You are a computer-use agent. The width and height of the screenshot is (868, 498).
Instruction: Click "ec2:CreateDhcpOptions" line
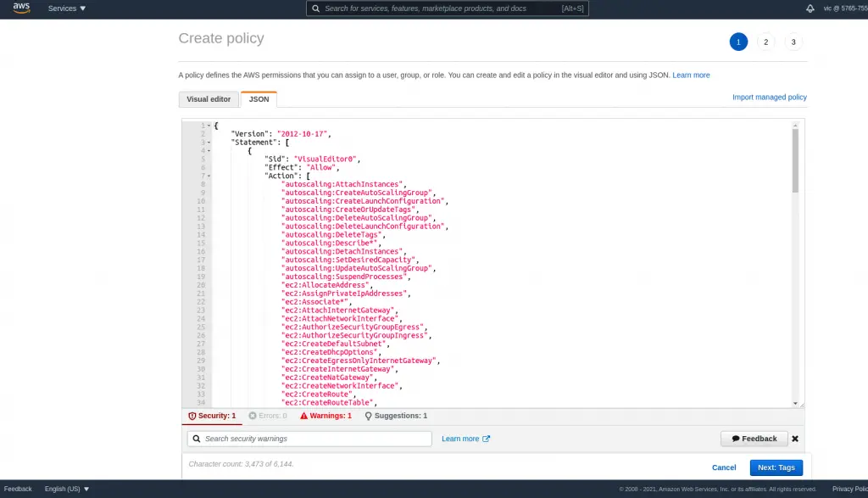point(330,352)
